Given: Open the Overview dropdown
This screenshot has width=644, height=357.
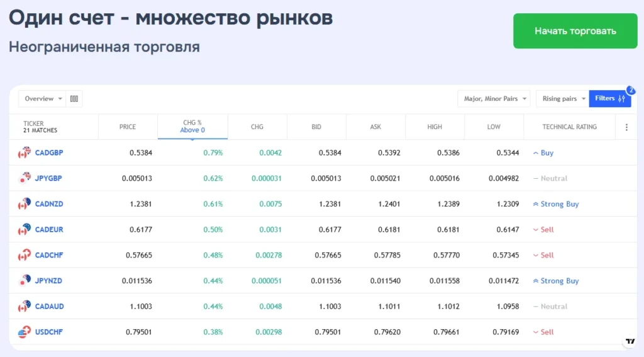Looking at the screenshot, I should coord(42,99).
